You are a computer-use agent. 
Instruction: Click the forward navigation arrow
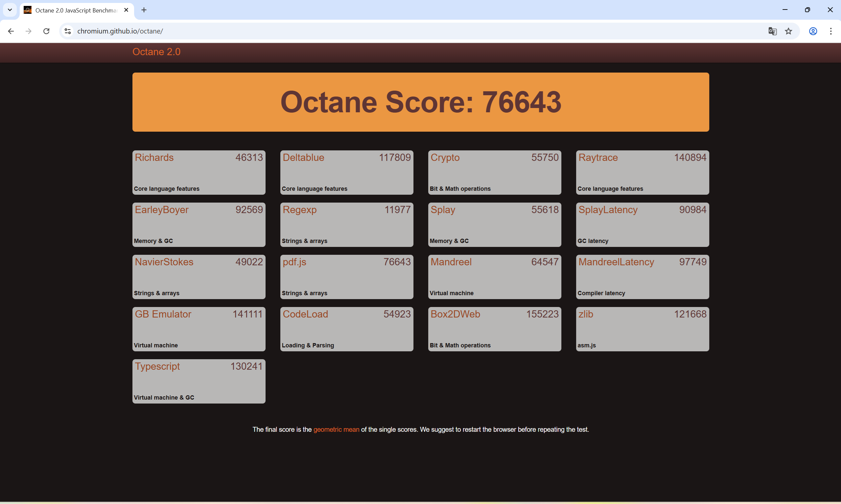pos(29,31)
